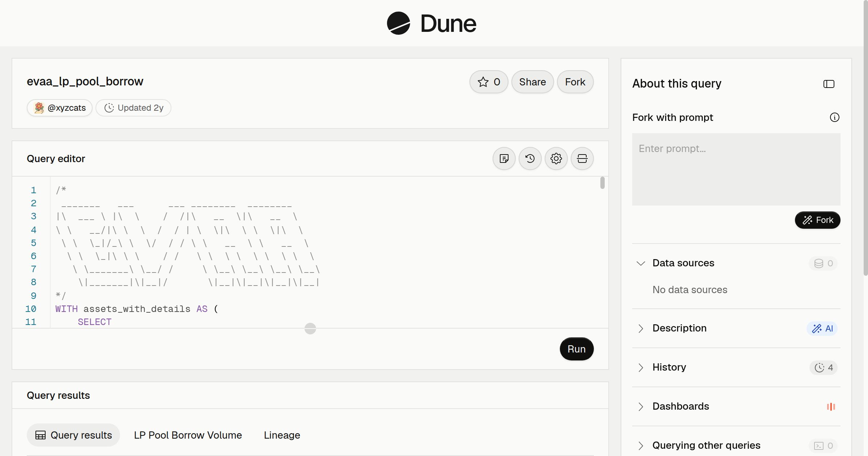Generate Description with AI badge
This screenshot has height=456, width=868.
(822, 328)
